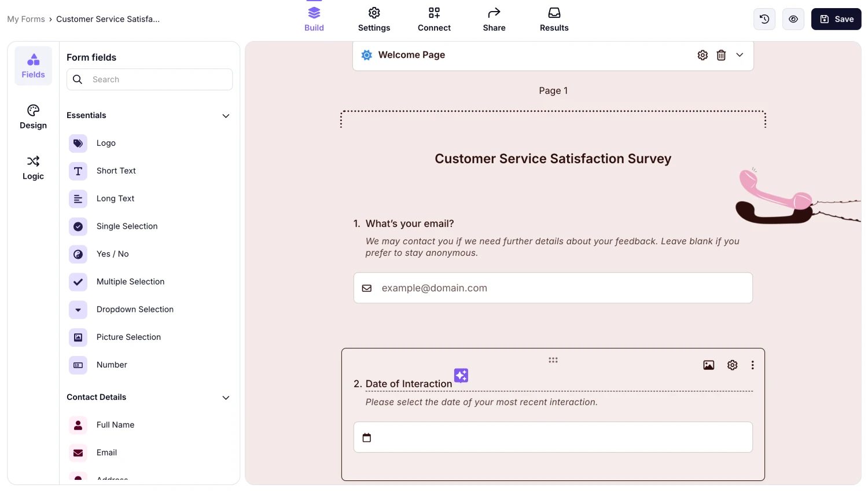The height and width of the screenshot is (492, 868).
Task: Select the Picture Selection field icon
Action: tap(78, 337)
